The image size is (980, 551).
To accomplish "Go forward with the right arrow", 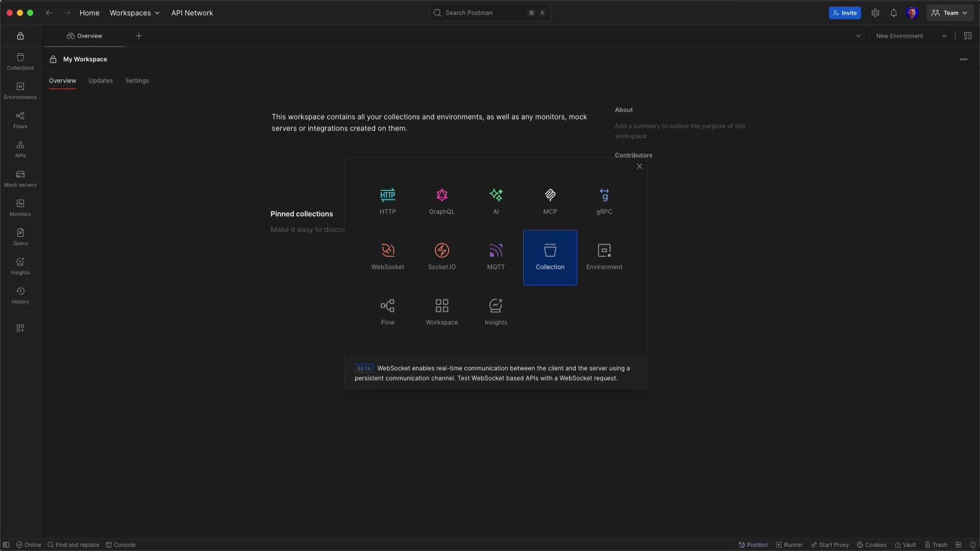I will [67, 13].
